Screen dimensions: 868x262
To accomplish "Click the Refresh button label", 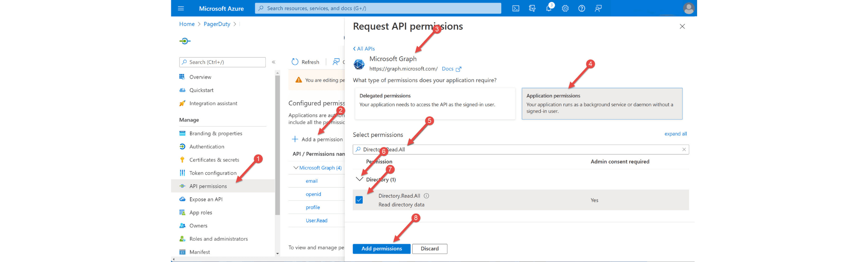I will pos(310,62).
